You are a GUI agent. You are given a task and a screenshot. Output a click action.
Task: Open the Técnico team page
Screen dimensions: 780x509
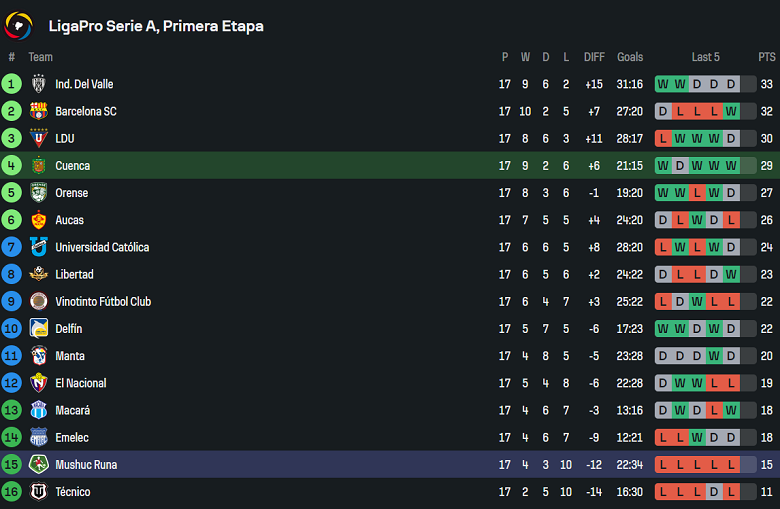tap(73, 492)
